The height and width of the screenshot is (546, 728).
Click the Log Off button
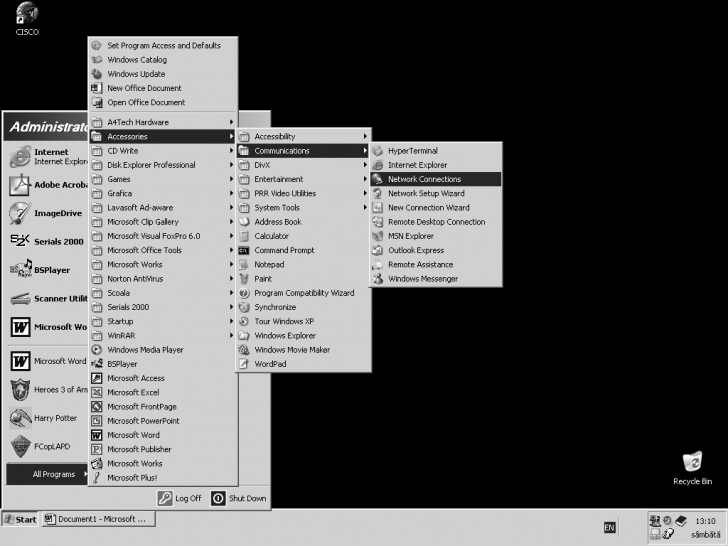(181, 498)
